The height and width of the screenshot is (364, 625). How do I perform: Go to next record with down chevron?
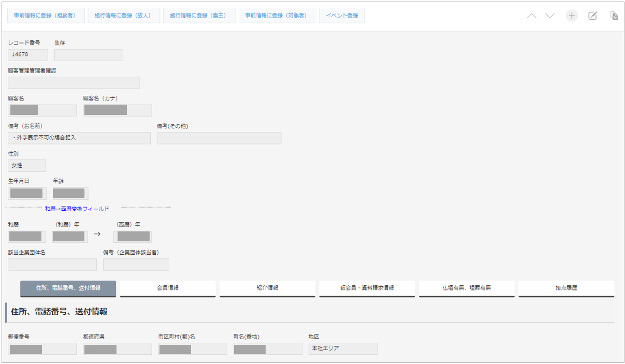pyautogui.click(x=550, y=16)
